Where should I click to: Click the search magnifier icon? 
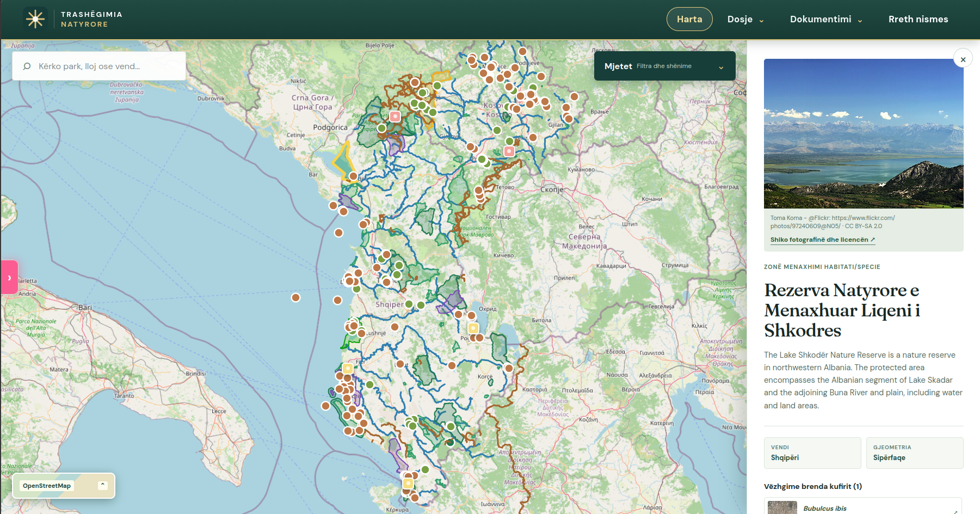point(27,66)
